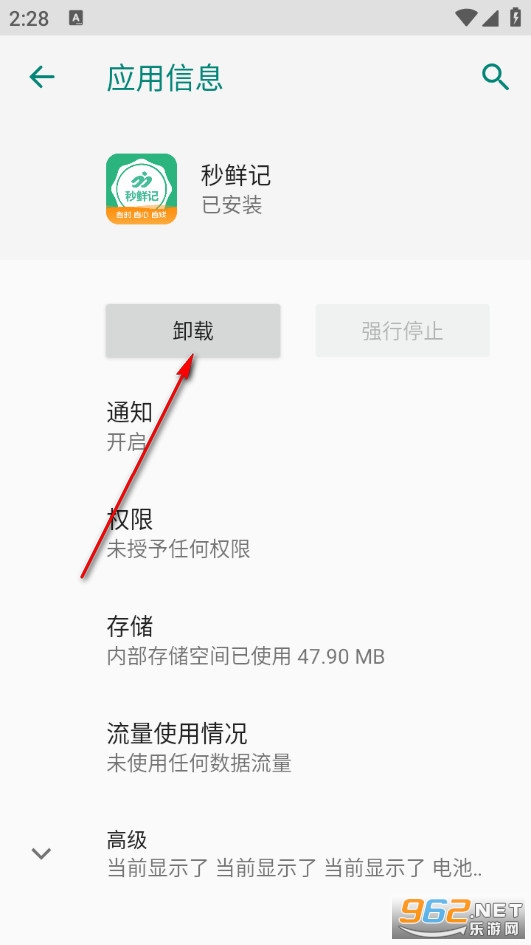The width and height of the screenshot is (531, 945).
Task: Open the 权限 permissions entry
Action: coord(265,533)
